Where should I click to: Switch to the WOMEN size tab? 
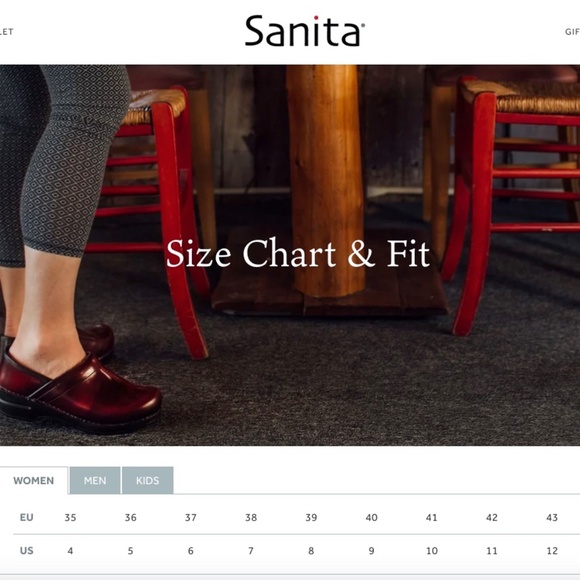click(x=34, y=480)
